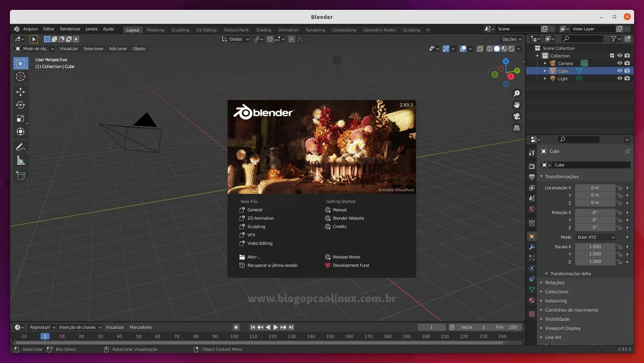The height and width of the screenshot is (363, 644).
Task: Click the Fim 250 end frame field
Action: point(506,327)
